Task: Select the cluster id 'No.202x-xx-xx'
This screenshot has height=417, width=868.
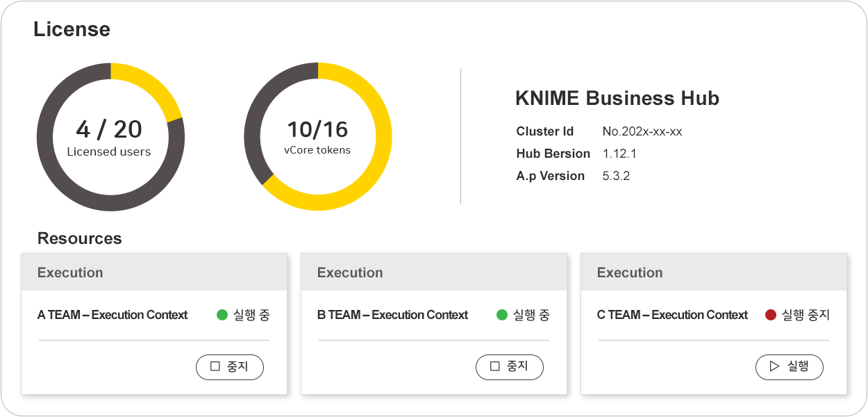Action: tap(642, 131)
